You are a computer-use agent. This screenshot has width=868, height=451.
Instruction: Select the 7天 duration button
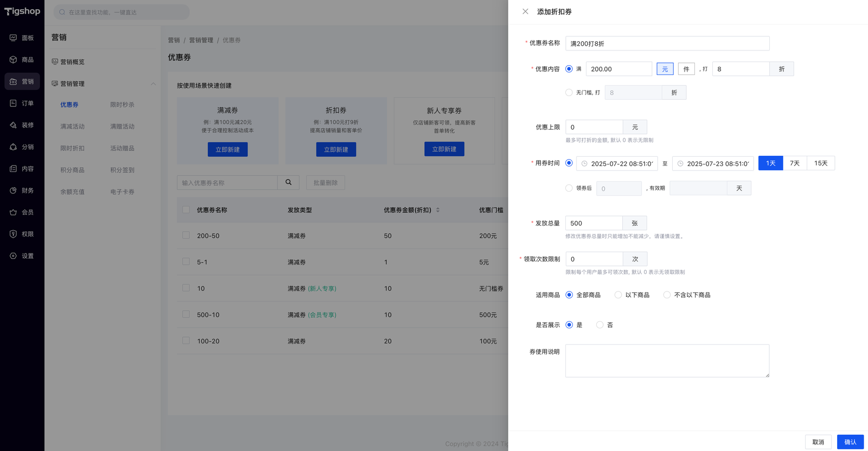[x=794, y=163]
